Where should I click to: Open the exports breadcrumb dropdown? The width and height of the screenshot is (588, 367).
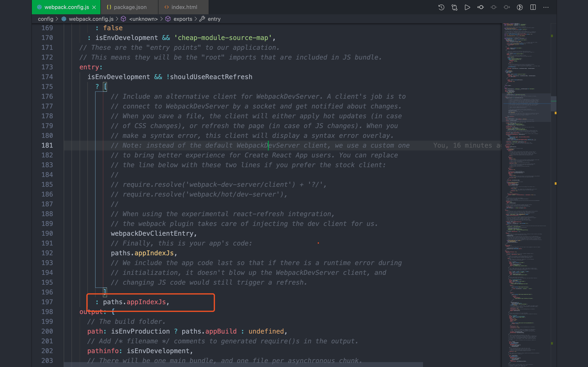183,19
